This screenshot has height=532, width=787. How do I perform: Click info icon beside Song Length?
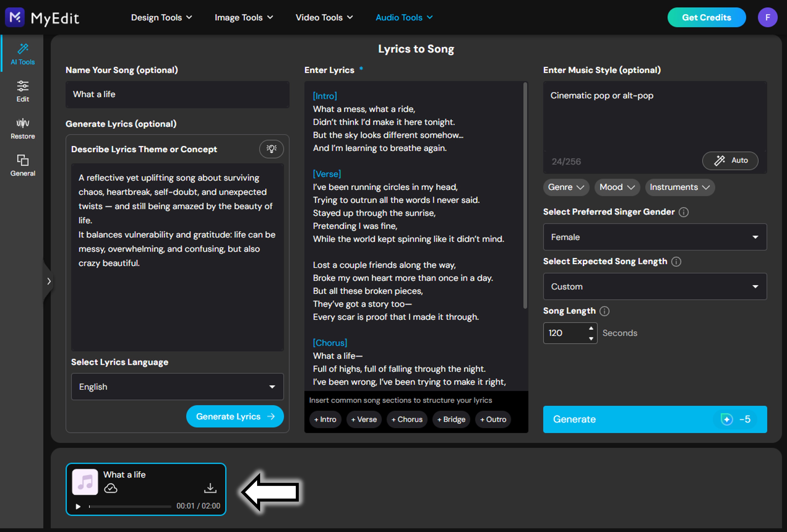[x=604, y=311]
